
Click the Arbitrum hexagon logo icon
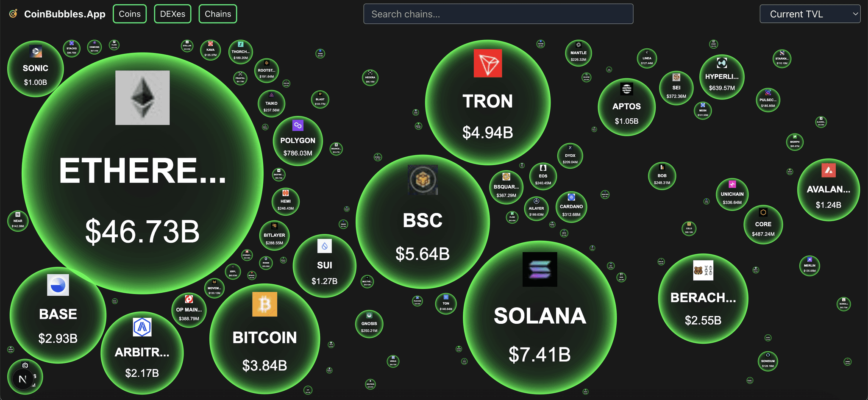pos(142,327)
